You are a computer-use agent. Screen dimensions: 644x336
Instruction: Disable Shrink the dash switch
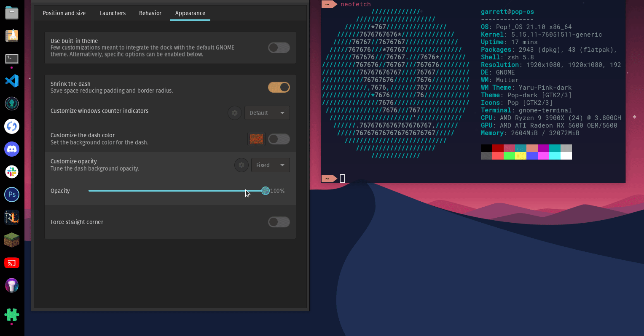tap(279, 87)
